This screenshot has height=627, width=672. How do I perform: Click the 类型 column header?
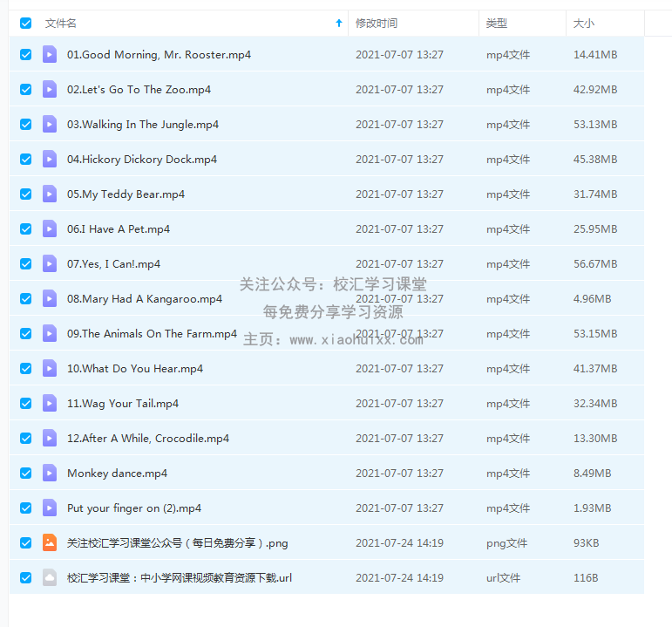(x=497, y=24)
